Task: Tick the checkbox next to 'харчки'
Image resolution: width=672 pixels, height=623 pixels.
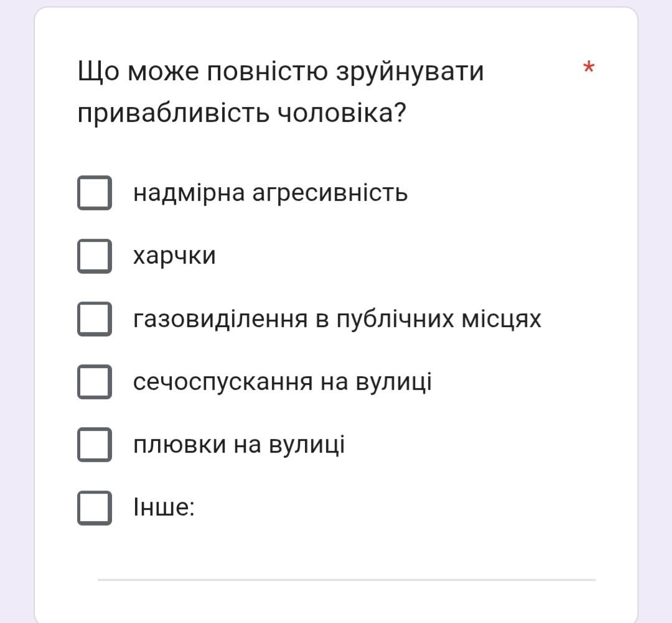Action: 95,256
